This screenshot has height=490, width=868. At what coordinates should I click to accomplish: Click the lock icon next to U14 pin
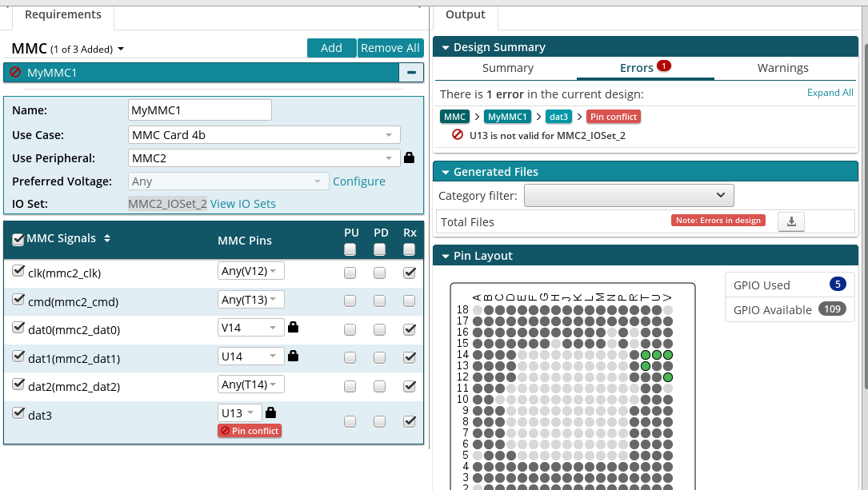[294, 356]
